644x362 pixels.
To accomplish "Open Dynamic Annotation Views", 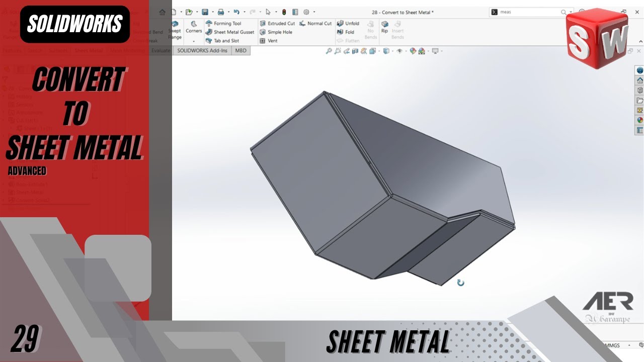I will pos(364,51).
